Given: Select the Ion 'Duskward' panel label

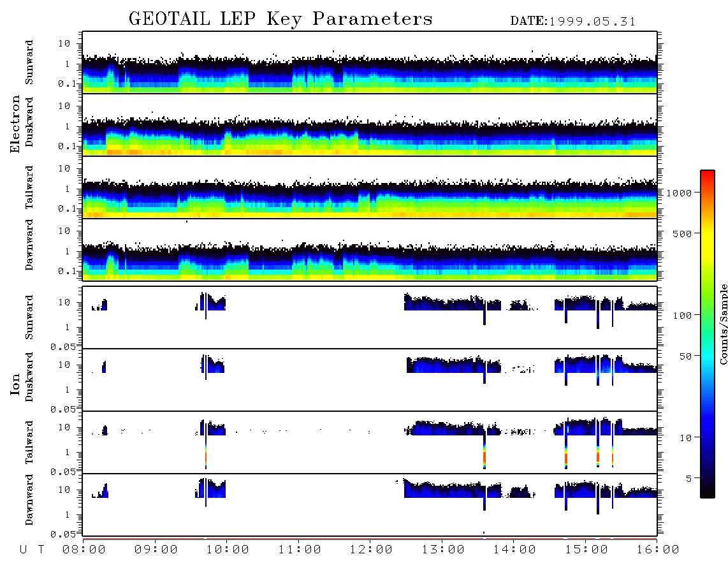Looking at the screenshot, I should click(x=29, y=377).
